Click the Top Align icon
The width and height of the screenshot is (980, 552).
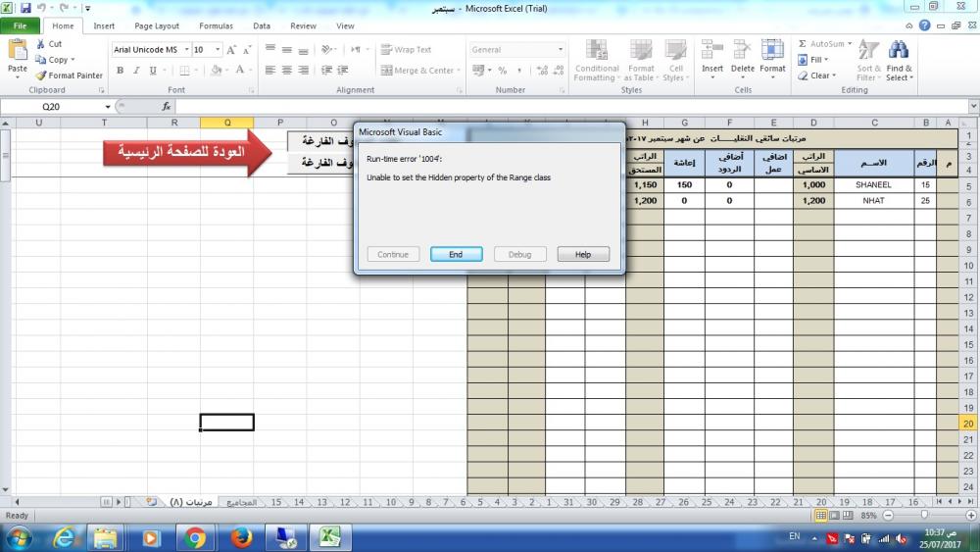tap(270, 49)
